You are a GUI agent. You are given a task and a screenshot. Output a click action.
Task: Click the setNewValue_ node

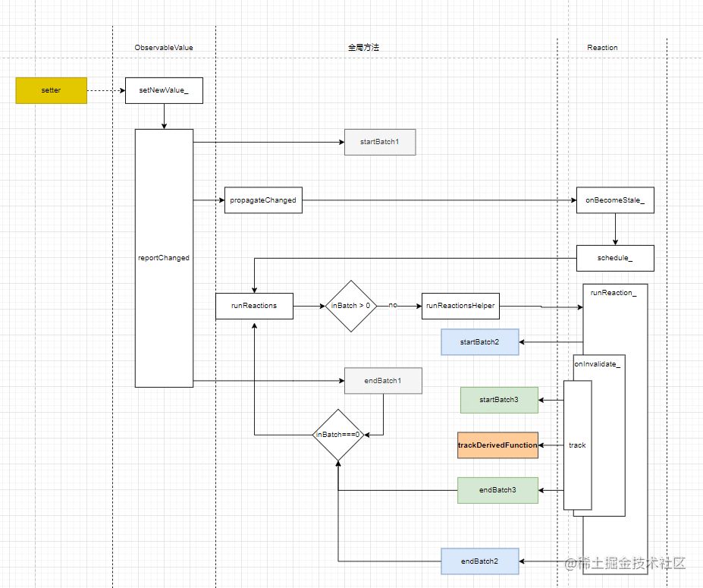point(164,90)
